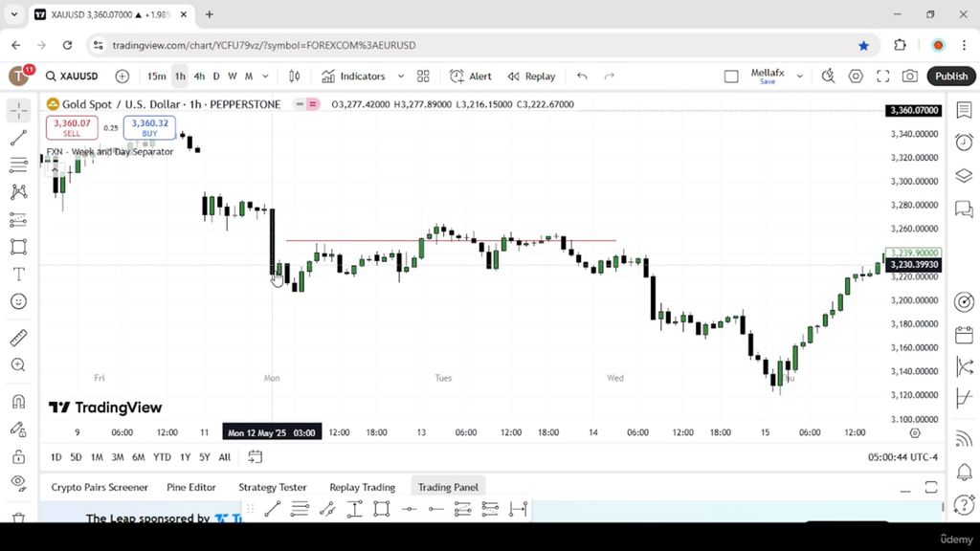Start Bar Replay mode
This screenshot has height=551, width=980.
(531, 77)
